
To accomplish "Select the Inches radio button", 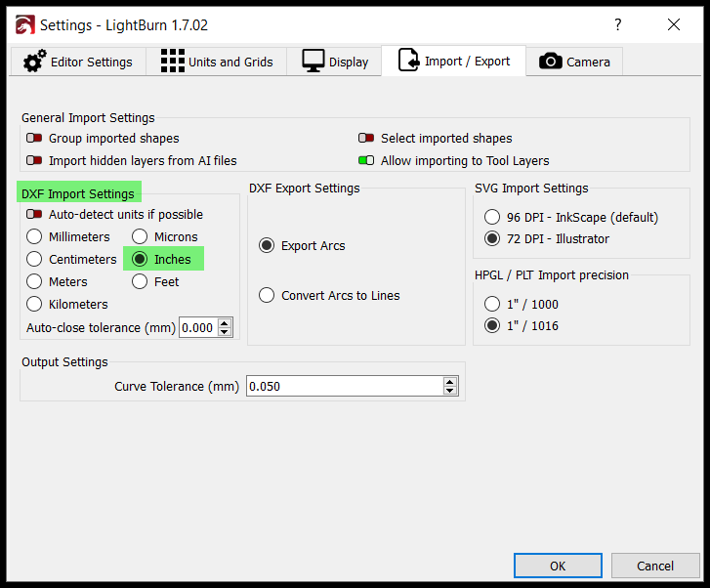I will pos(140,259).
